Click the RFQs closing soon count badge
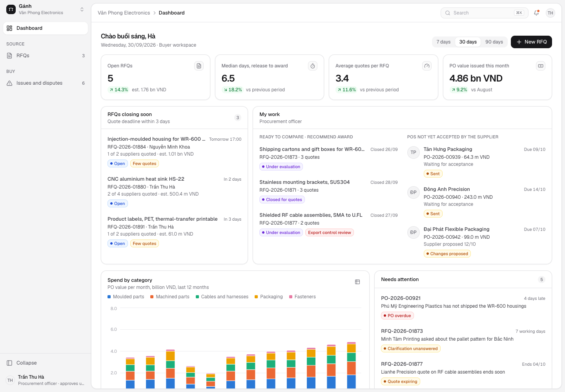Viewport: 565px width, 392px height. [238, 118]
